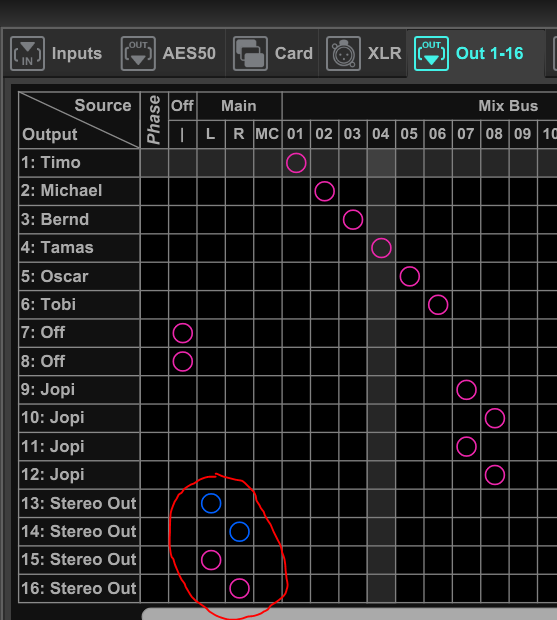Click the Mix Bus 04 column header
557x620 pixels.
pos(381,134)
